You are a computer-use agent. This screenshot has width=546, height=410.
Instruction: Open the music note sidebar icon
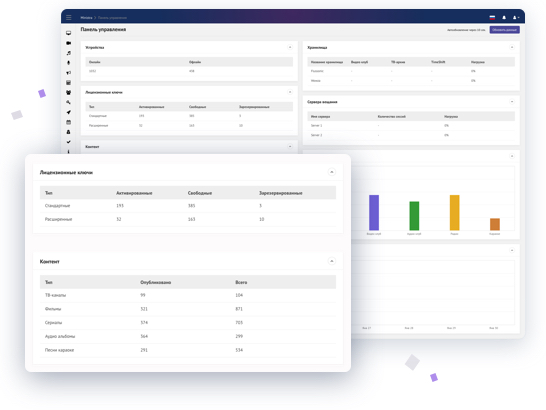click(x=69, y=53)
